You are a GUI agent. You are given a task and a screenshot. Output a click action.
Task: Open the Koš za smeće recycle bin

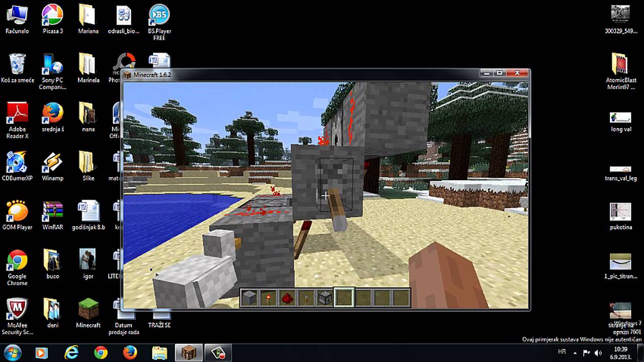(x=17, y=68)
